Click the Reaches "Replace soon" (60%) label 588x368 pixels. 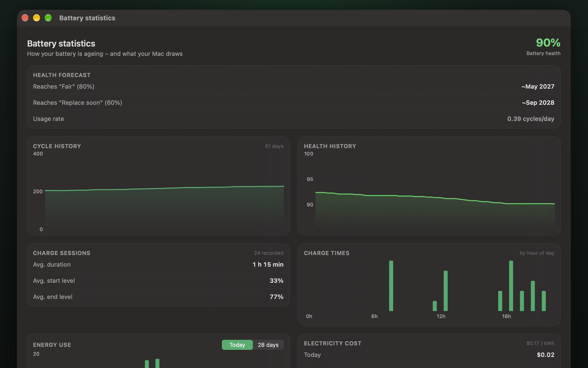pos(77,102)
